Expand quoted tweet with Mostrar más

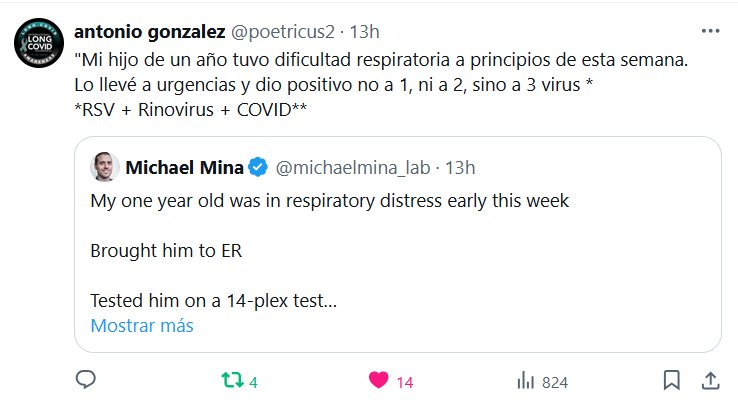[x=141, y=325]
